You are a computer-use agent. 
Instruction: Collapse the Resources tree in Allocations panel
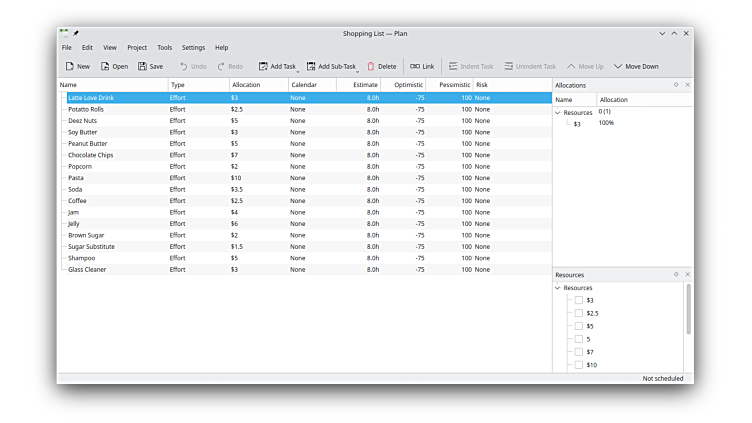pyautogui.click(x=558, y=113)
